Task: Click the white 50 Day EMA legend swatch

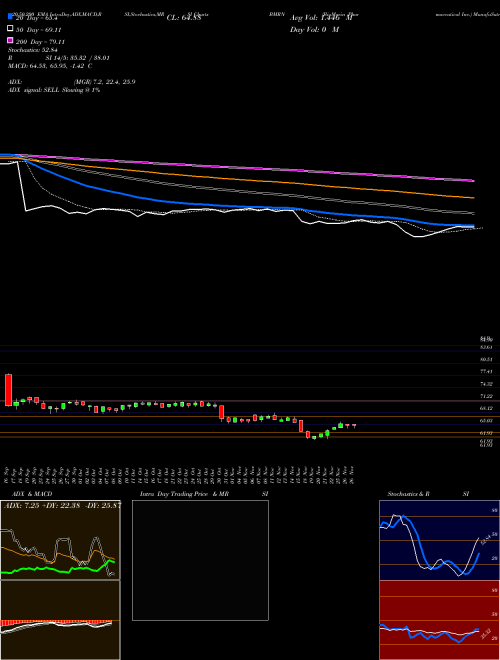Action: 10,29
